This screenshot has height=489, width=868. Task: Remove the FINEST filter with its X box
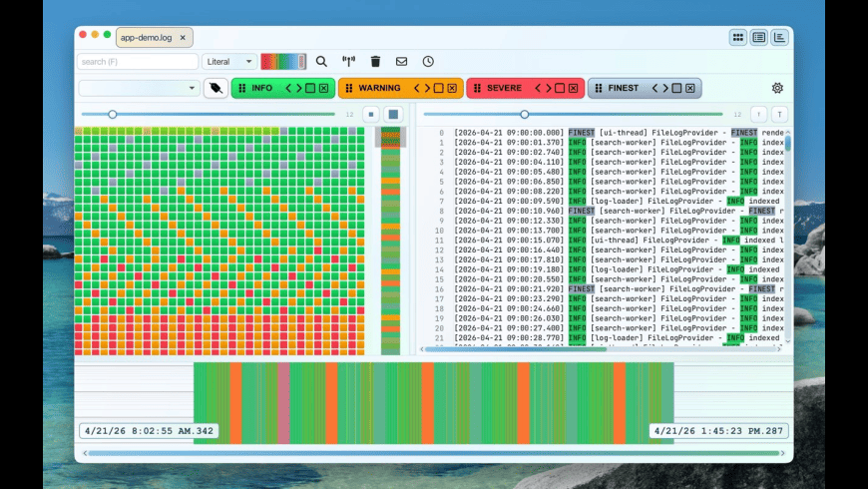690,88
